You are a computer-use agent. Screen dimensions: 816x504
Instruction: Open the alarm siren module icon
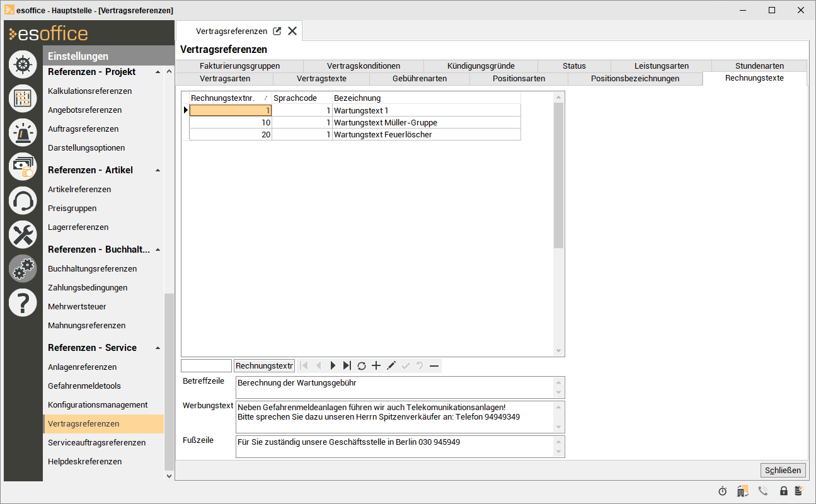tap(23, 132)
